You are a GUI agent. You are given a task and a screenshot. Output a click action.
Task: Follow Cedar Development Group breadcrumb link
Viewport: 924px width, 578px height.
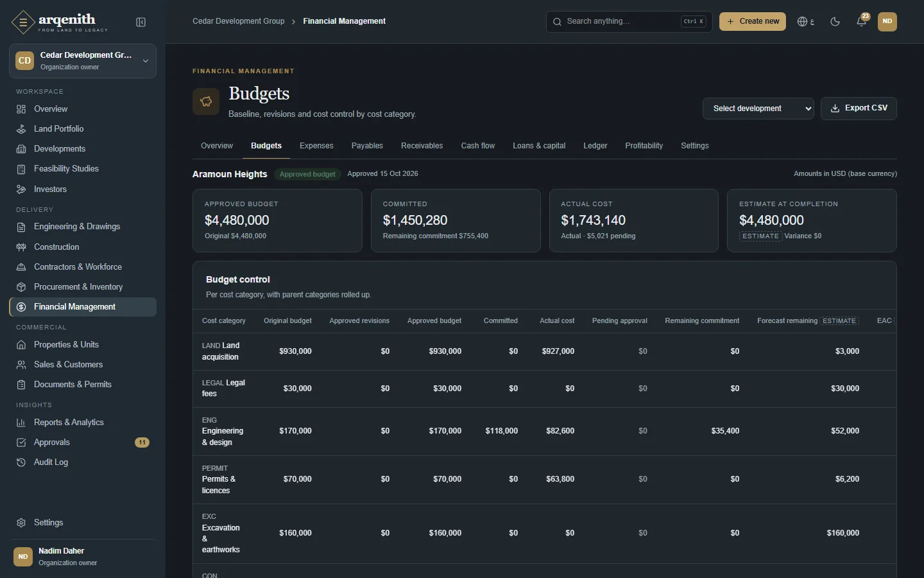239,21
